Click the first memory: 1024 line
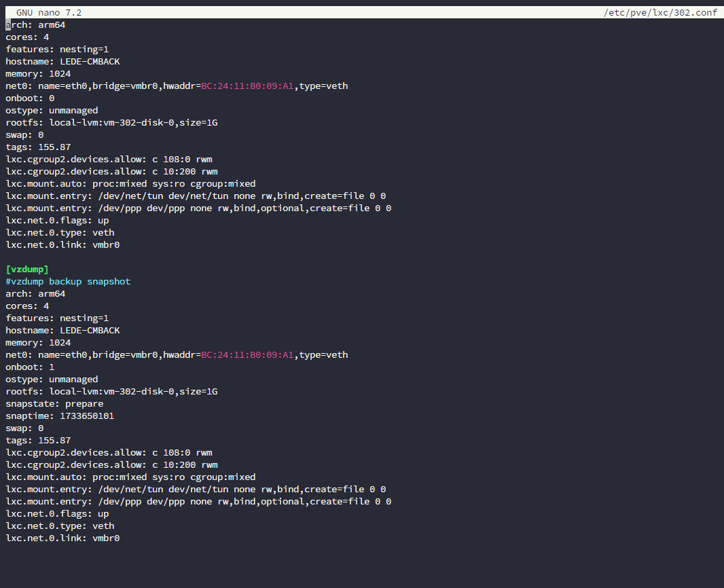724x588 pixels. (x=38, y=74)
